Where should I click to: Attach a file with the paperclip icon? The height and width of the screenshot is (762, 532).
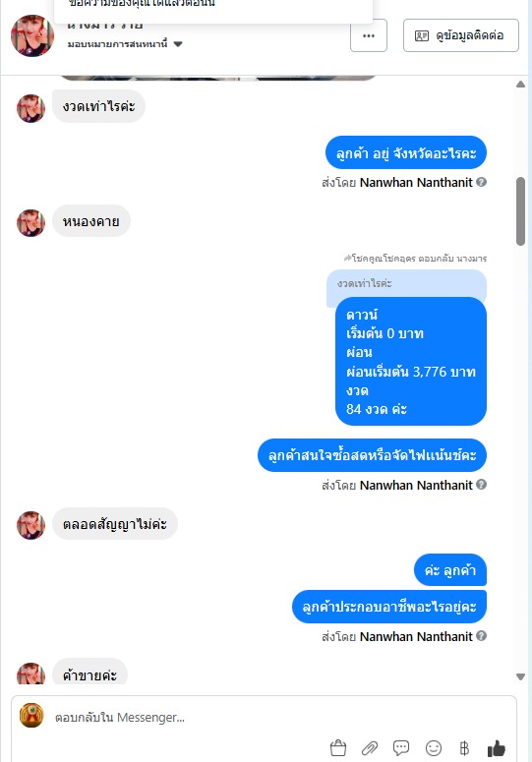(x=370, y=748)
